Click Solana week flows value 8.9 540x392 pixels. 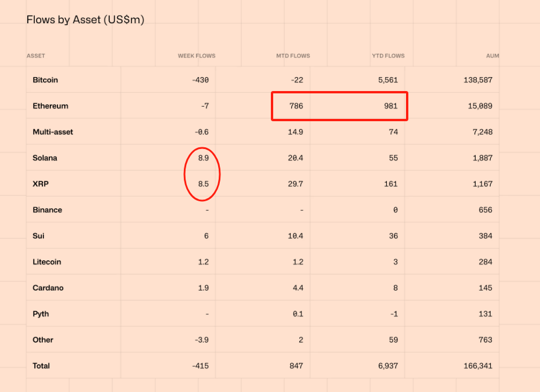(203, 158)
